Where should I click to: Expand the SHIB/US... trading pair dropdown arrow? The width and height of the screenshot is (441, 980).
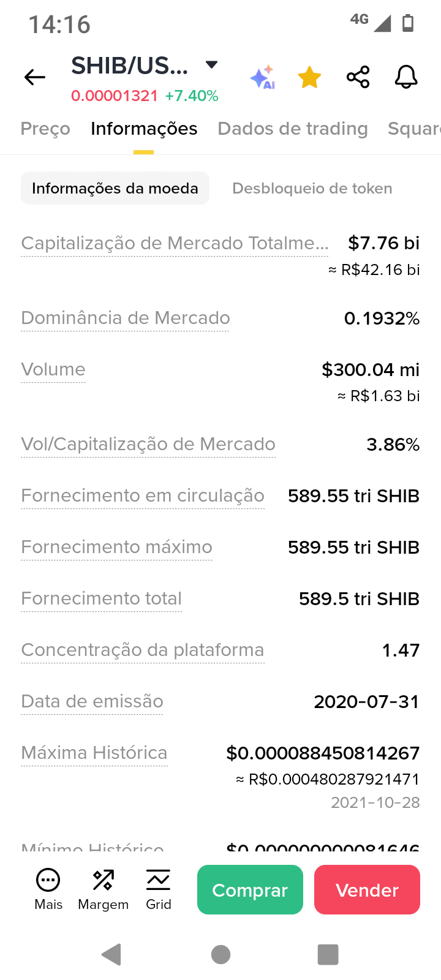[x=212, y=64]
